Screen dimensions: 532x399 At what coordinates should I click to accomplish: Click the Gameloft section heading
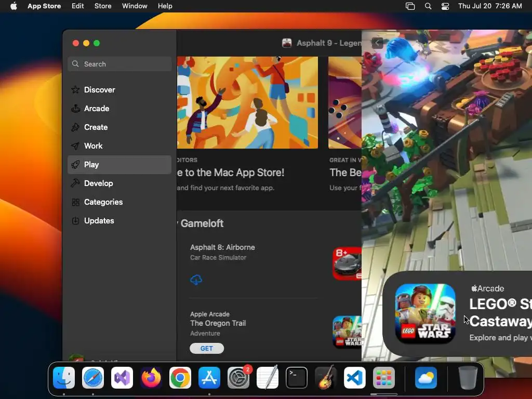coord(202,223)
